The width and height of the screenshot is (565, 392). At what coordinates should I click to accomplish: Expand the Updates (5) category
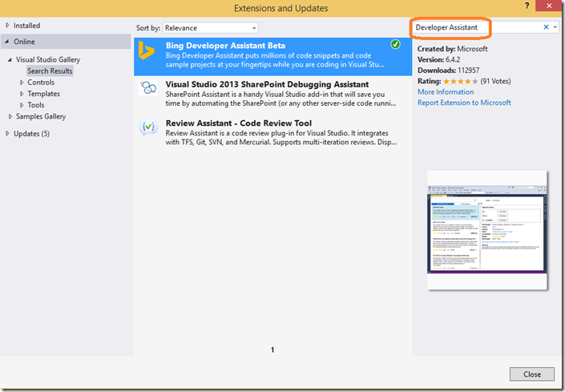pyautogui.click(x=7, y=134)
